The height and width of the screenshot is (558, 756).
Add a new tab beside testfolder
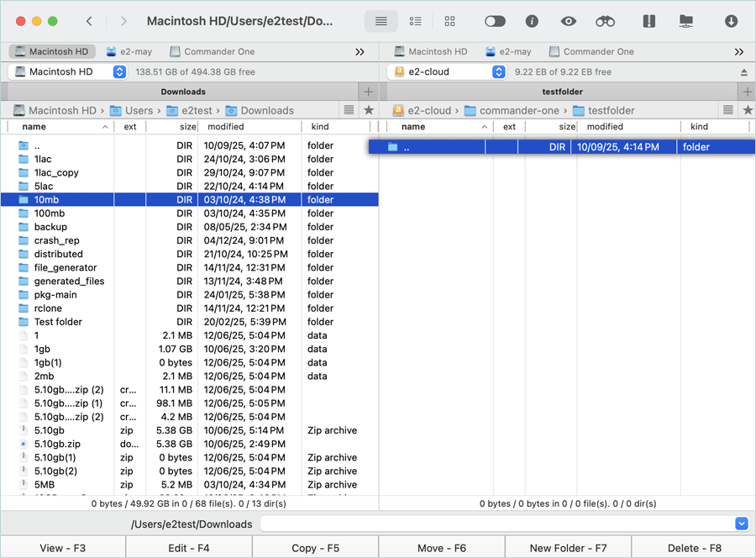pos(748,92)
